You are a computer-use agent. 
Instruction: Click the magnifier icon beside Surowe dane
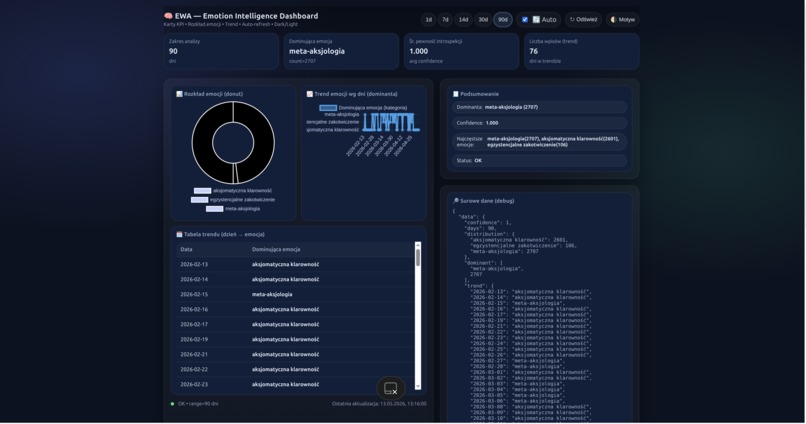[455, 201]
